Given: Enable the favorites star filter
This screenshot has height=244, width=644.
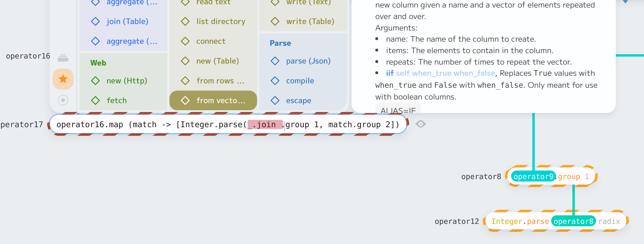Looking at the screenshot, I should 63,79.
